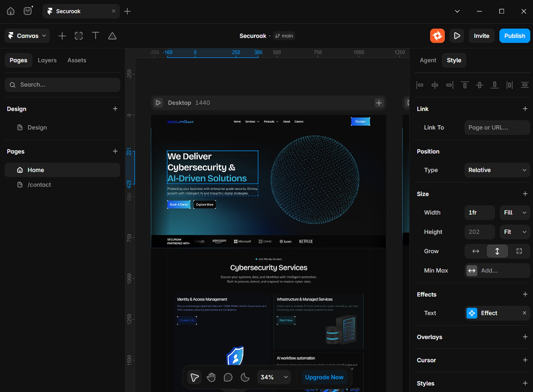This screenshot has width=533, height=392.
Task: Open the Height Fit dropdown
Action: point(515,232)
